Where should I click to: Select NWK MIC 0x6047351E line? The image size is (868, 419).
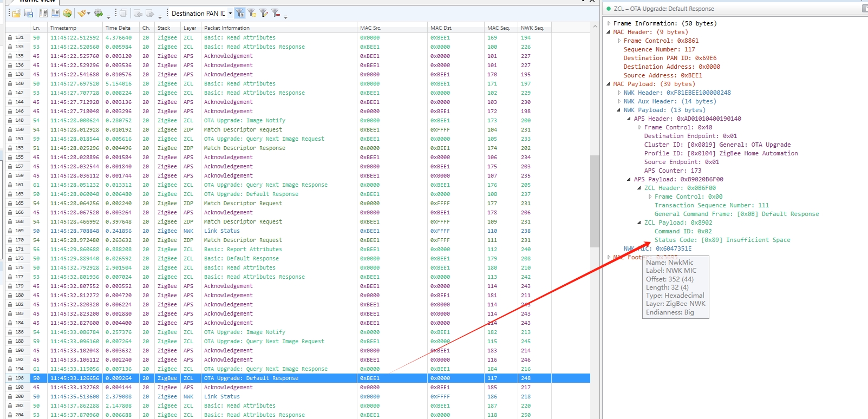click(657, 248)
